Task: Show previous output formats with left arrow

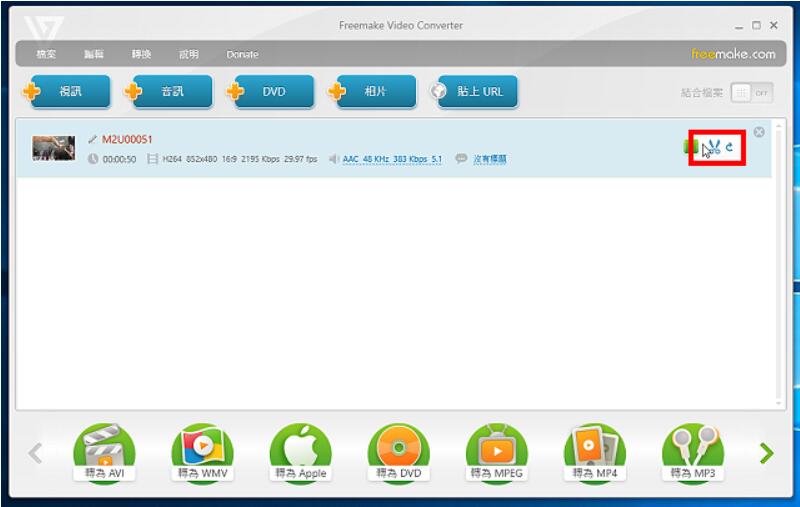Action: click(35, 453)
